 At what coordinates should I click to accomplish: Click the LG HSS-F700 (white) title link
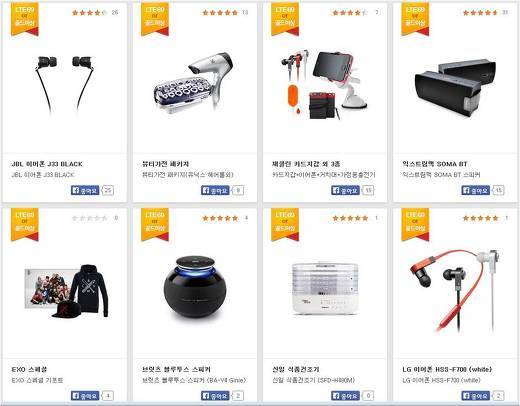pyautogui.click(x=447, y=369)
